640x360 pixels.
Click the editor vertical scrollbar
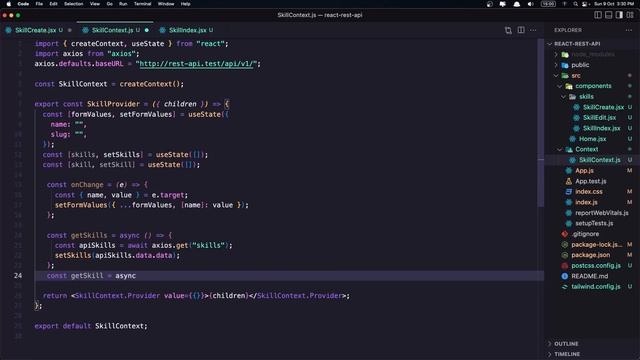click(541, 122)
